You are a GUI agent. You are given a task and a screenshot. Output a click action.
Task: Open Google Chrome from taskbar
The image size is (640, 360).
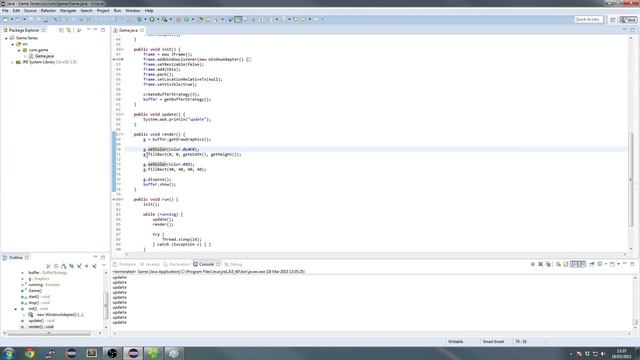tap(30, 353)
